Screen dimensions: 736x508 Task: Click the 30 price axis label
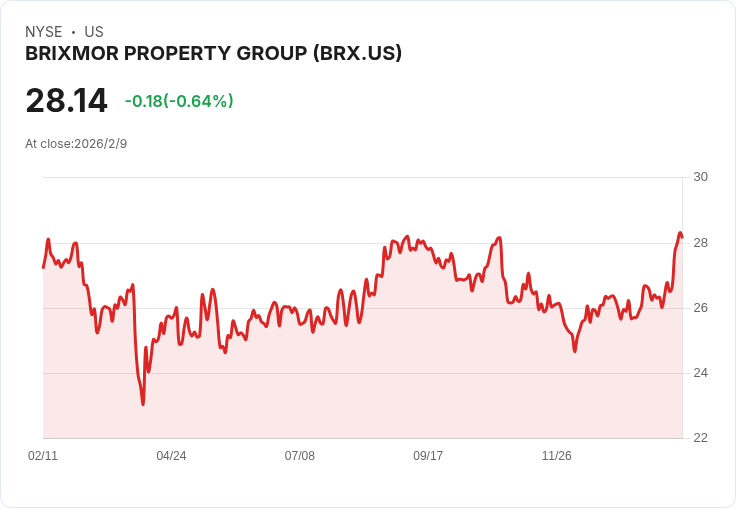(x=700, y=177)
